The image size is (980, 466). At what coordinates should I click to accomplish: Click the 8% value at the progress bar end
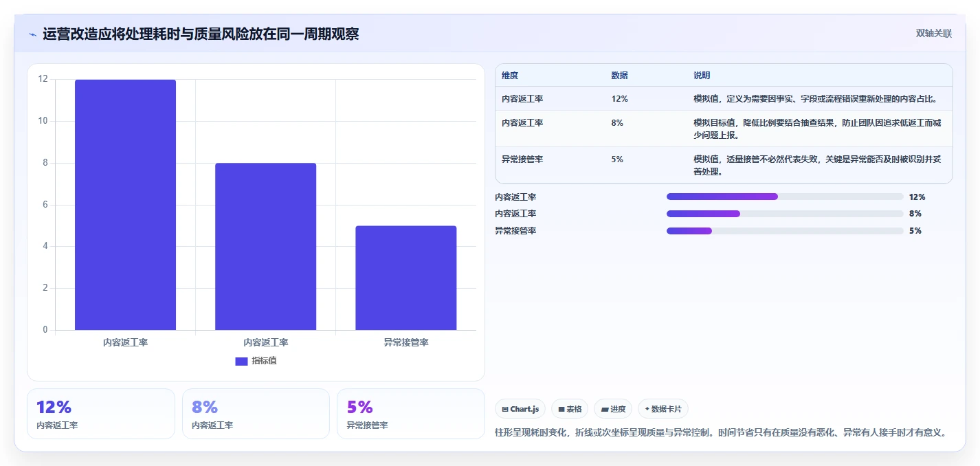(915, 214)
